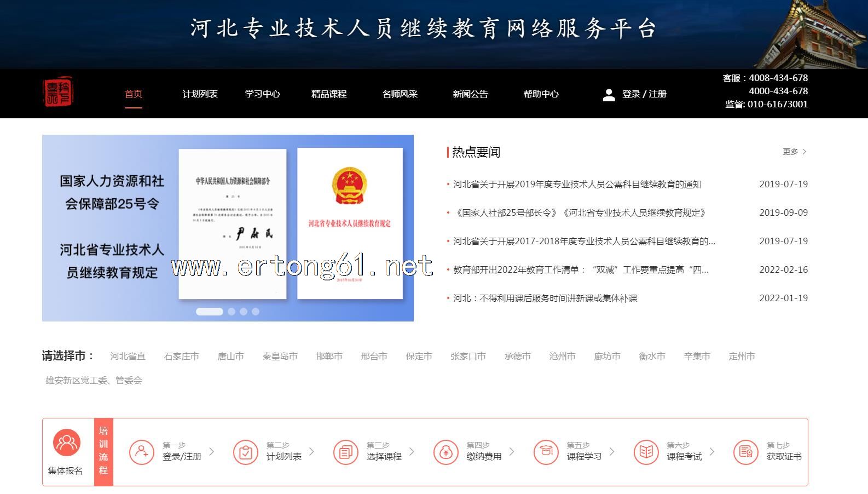The width and height of the screenshot is (868, 494).
Task: Select the 课程考试 book icon
Action: (646, 452)
